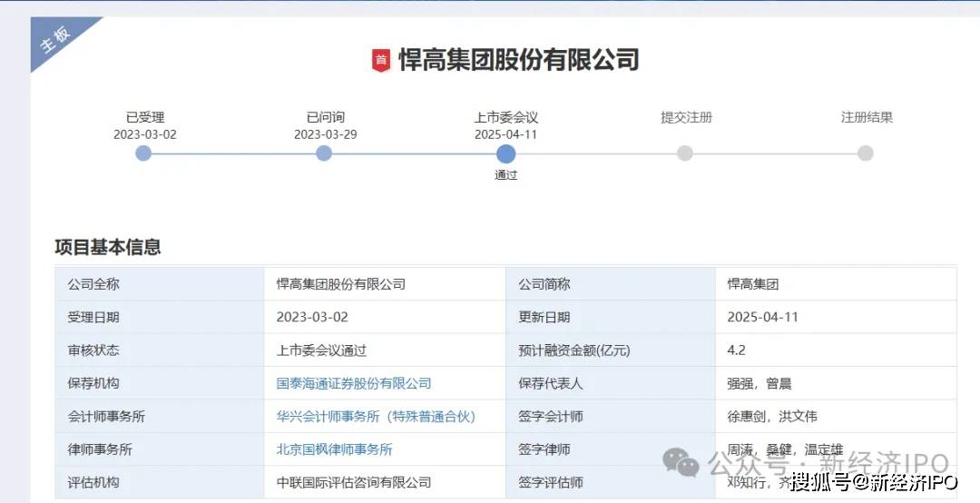Open 北京国枫律师事务所 law firm link

pyautogui.click(x=334, y=449)
